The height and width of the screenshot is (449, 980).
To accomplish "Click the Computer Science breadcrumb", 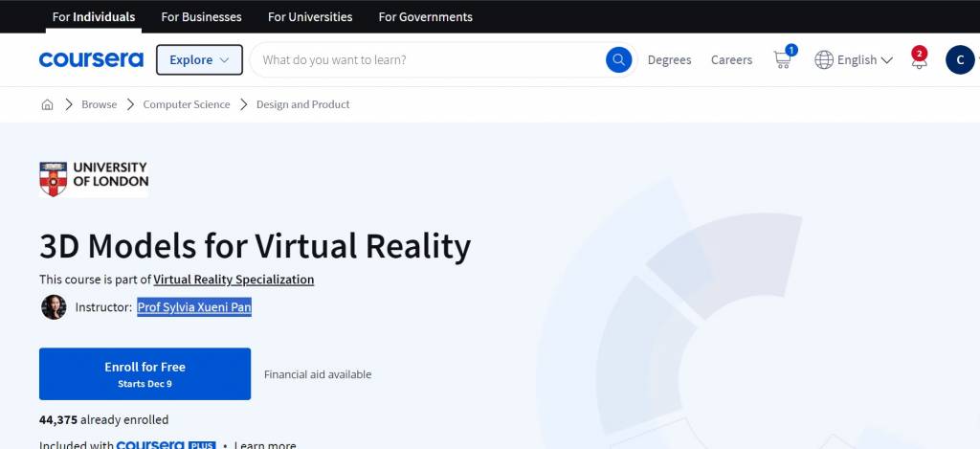I will (187, 104).
